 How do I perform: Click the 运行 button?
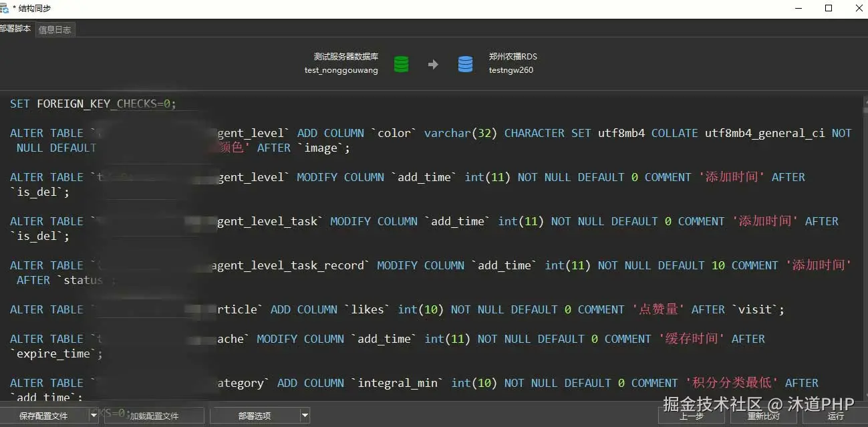(x=835, y=416)
